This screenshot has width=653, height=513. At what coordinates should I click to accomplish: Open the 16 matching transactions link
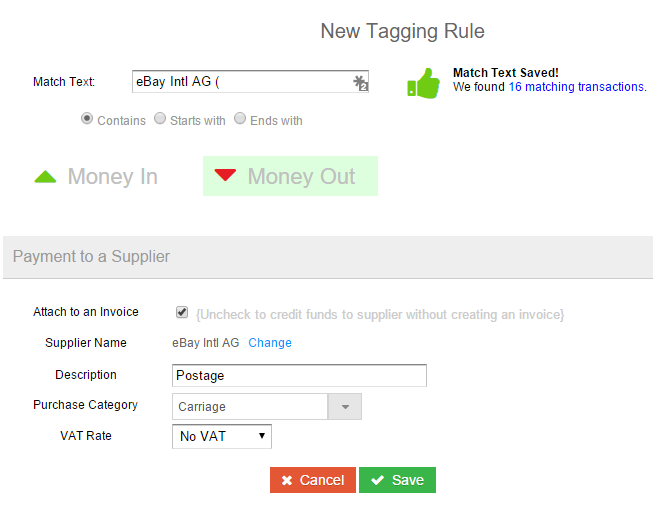tap(576, 87)
